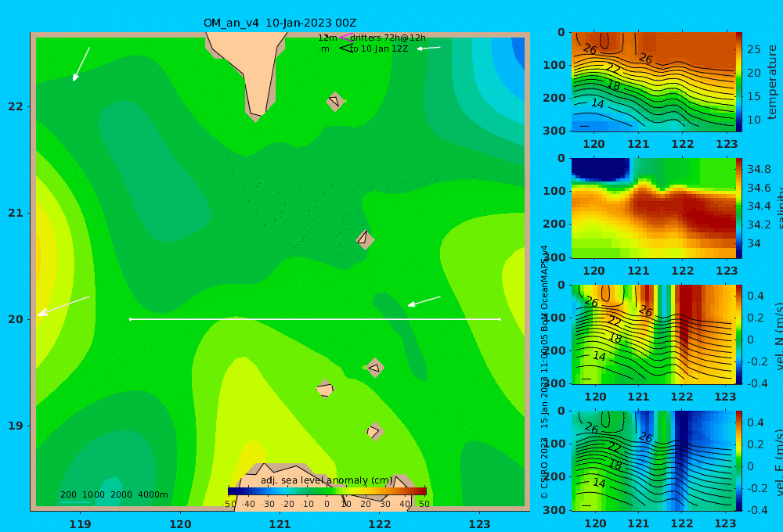Click the island near 18.95°N, 121.95°E
This screenshot has width=783, height=532.
click(x=374, y=431)
